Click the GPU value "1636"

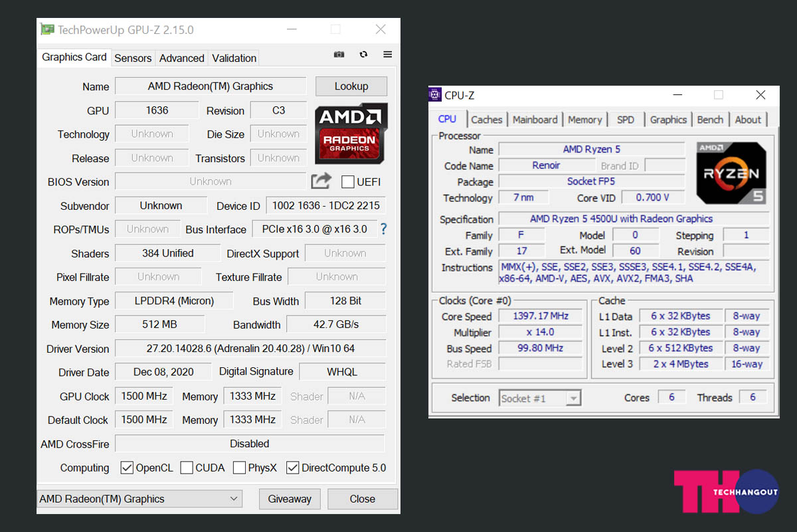[157, 110]
